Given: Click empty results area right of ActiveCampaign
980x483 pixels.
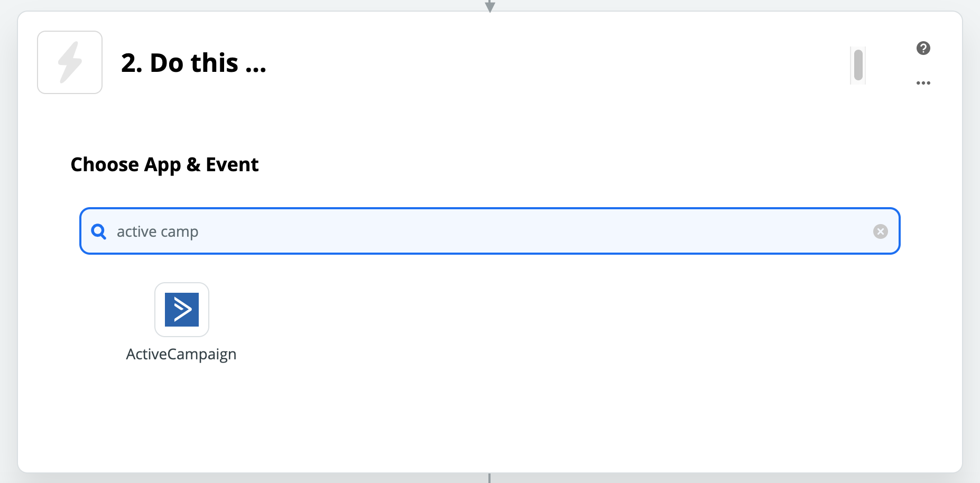Looking at the screenshot, I should click(x=529, y=317).
